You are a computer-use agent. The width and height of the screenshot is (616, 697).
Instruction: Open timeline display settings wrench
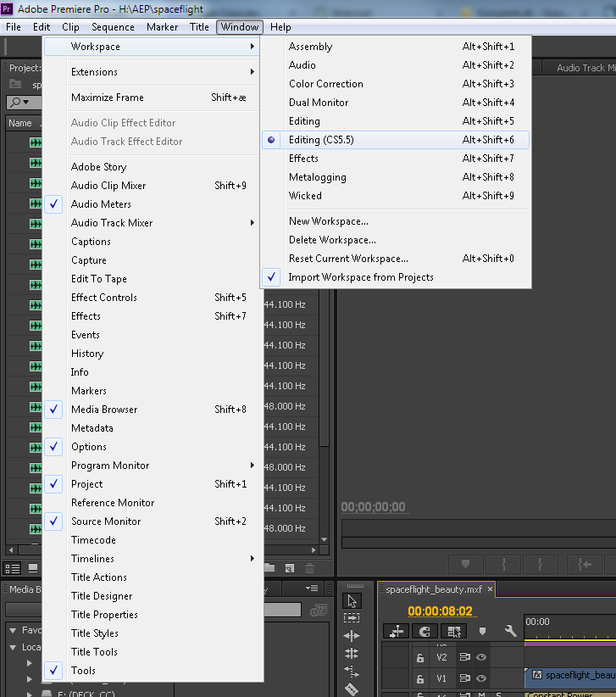click(x=510, y=631)
